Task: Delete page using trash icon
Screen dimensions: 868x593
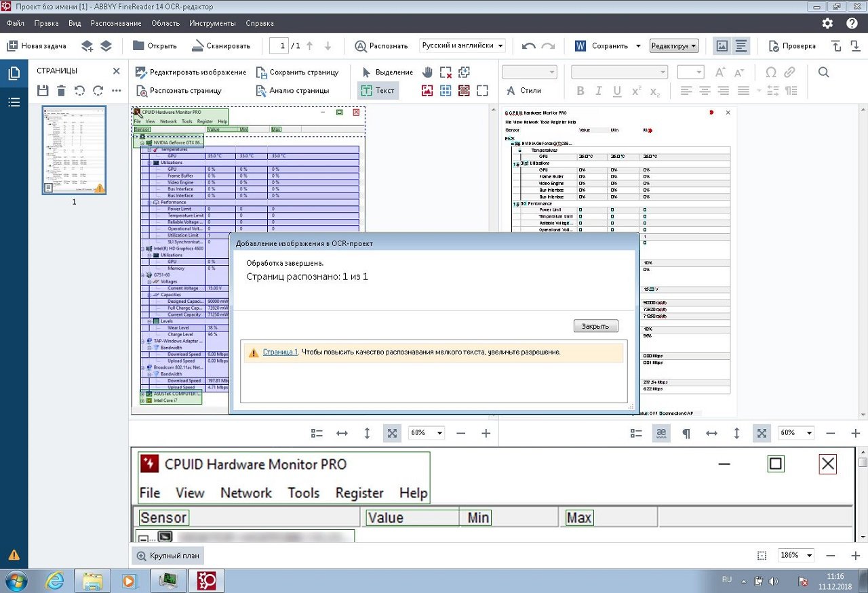Action: click(x=61, y=90)
